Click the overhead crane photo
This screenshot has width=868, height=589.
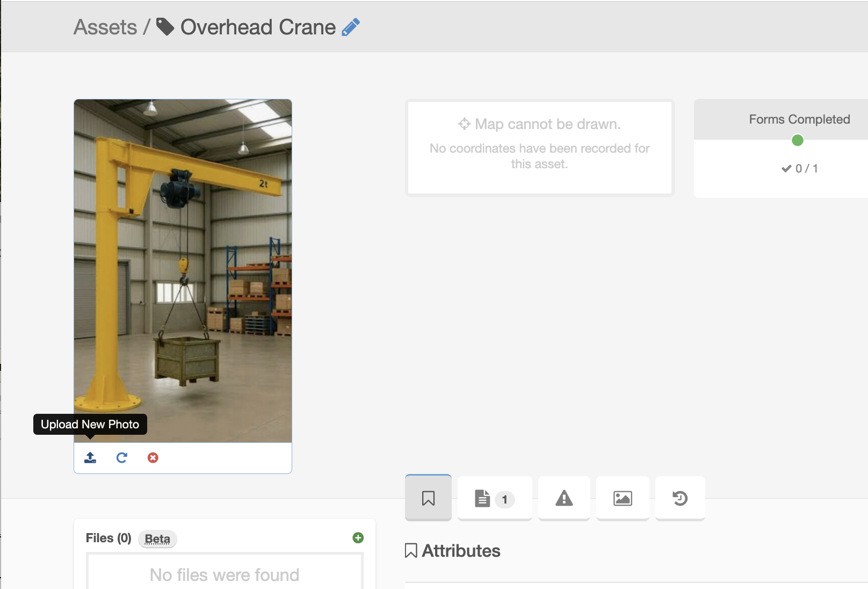click(183, 271)
